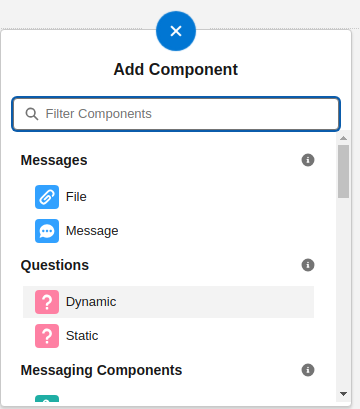Close the Add Component panel
360x409 pixels.
pos(176,31)
